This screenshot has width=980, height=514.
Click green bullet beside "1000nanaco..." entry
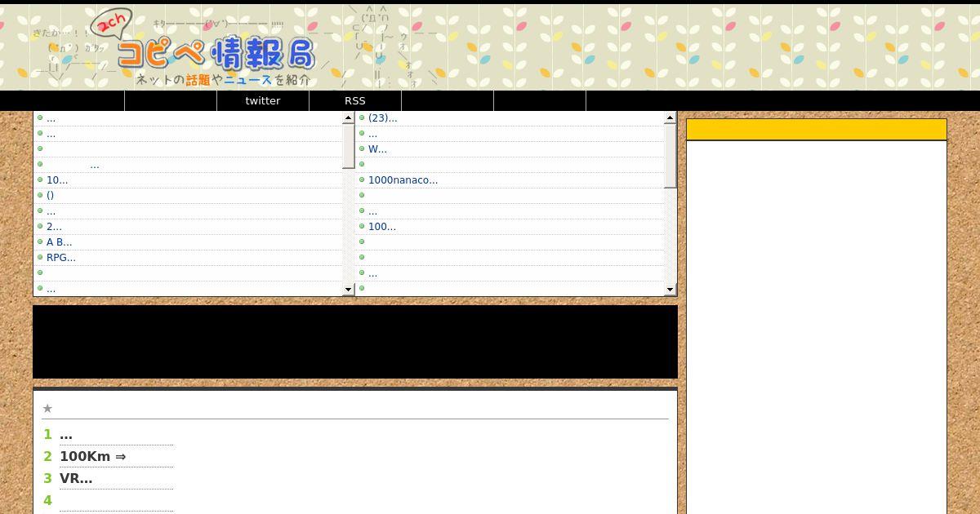[x=362, y=179]
